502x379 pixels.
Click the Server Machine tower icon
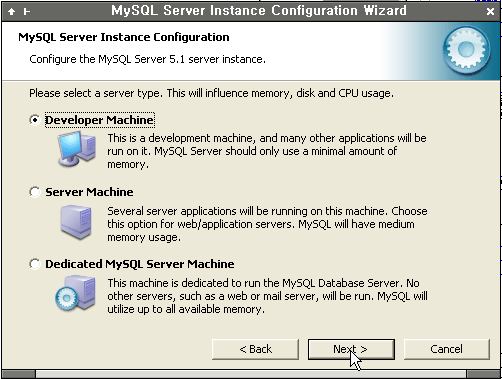coord(76,222)
